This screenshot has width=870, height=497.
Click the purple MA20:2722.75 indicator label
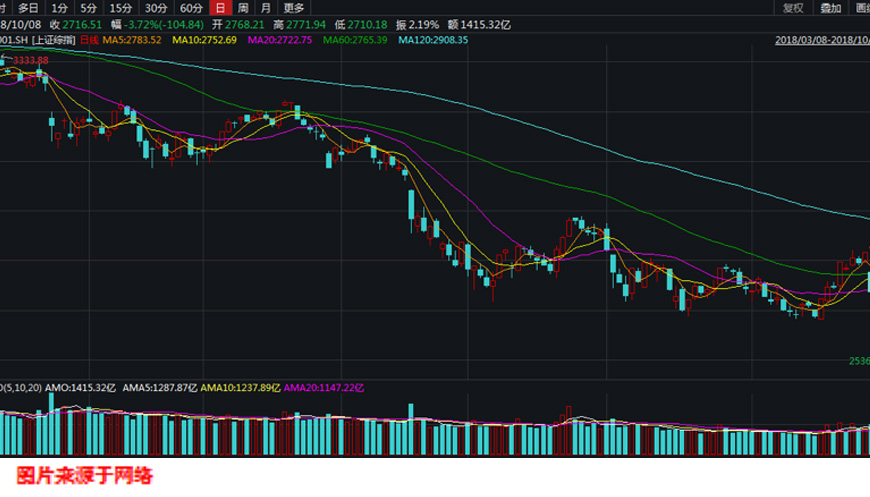pyautogui.click(x=279, y=40)
